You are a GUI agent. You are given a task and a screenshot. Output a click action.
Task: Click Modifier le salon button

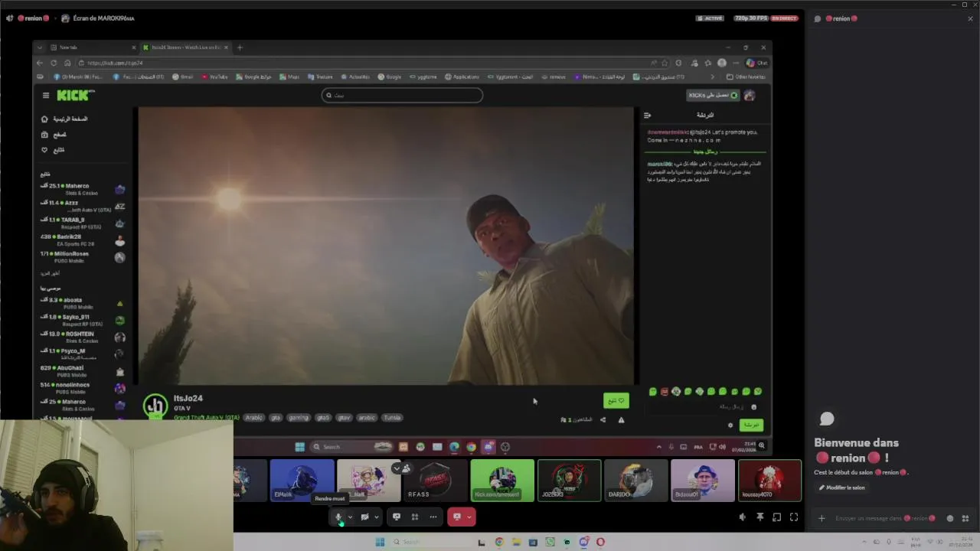(x=841, y=487)
